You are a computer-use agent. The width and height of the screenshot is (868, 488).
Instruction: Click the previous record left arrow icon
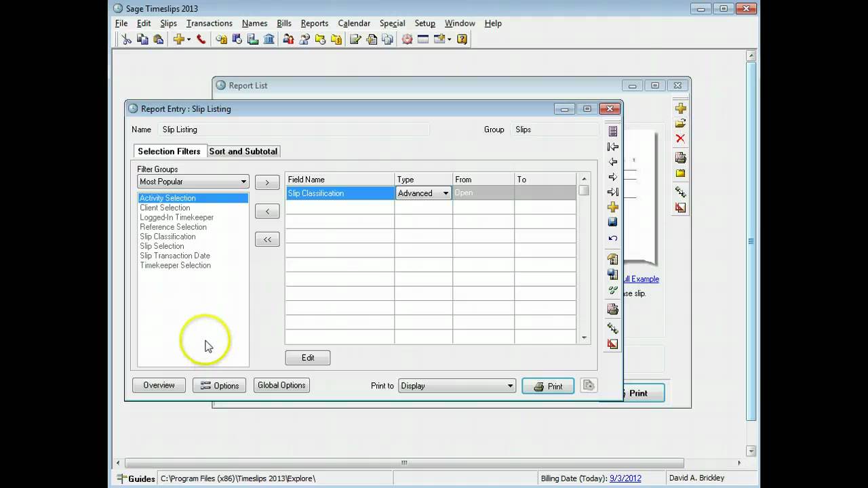click(613, 162)
